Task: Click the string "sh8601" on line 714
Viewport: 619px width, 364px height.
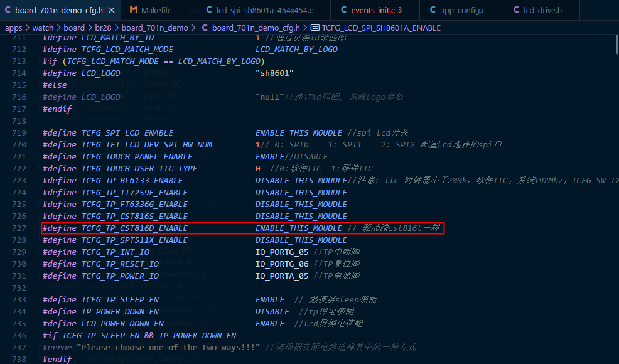Action: click(x=275, y=73)
